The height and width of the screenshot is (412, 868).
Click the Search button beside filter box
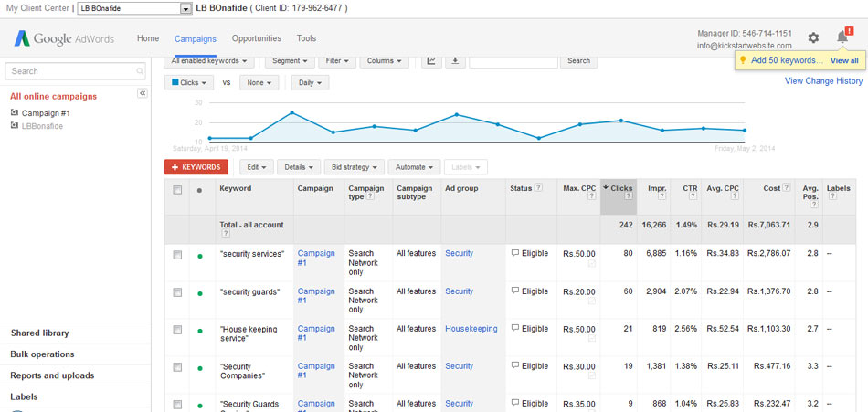pyautogui.click(x=578, y=61)
